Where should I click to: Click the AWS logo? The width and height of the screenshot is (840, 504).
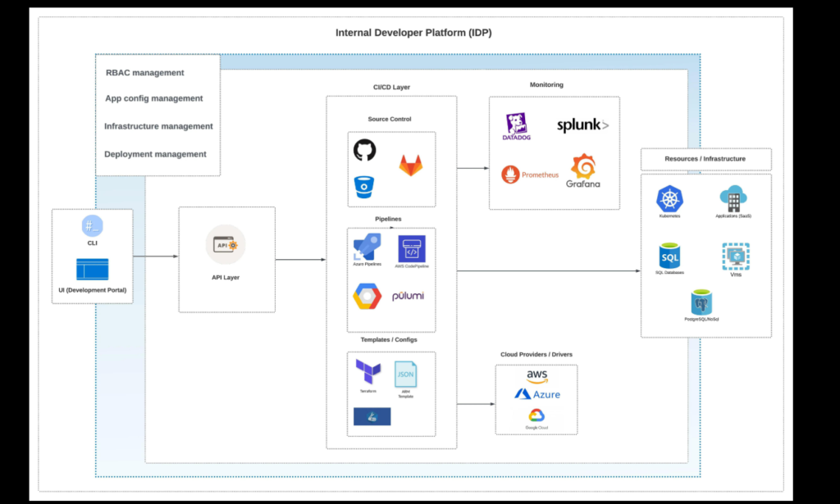tap(536, 377)
